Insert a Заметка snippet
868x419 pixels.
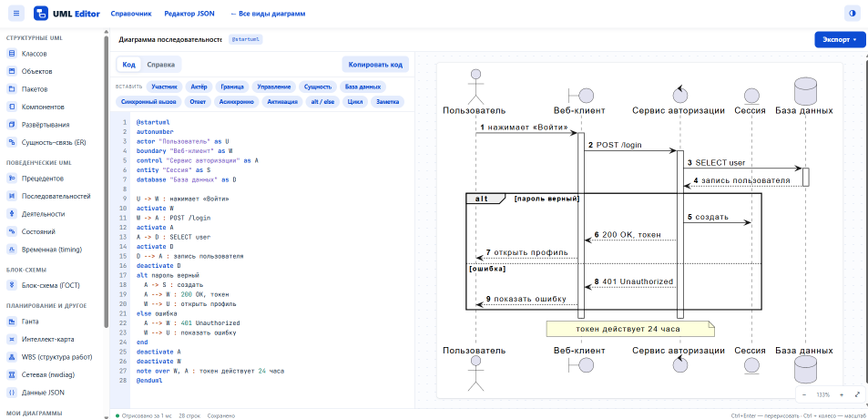(387, 102)
